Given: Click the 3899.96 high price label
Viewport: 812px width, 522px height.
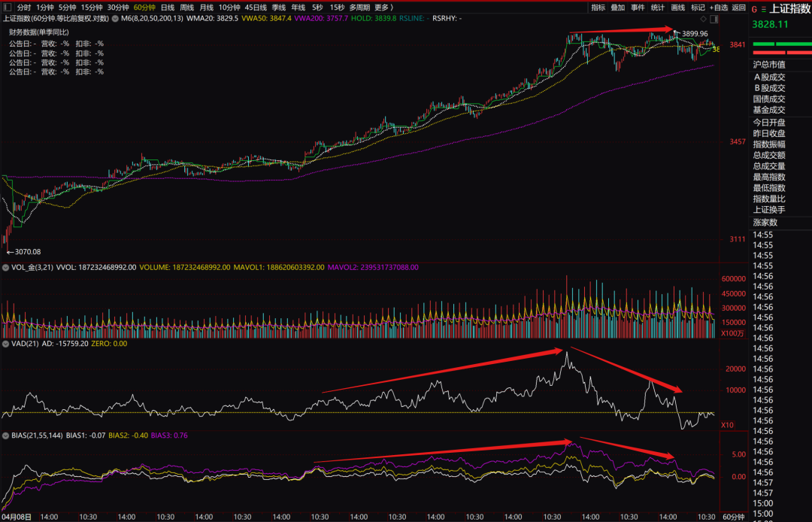Looking at the screenshot, I should 695,34.
